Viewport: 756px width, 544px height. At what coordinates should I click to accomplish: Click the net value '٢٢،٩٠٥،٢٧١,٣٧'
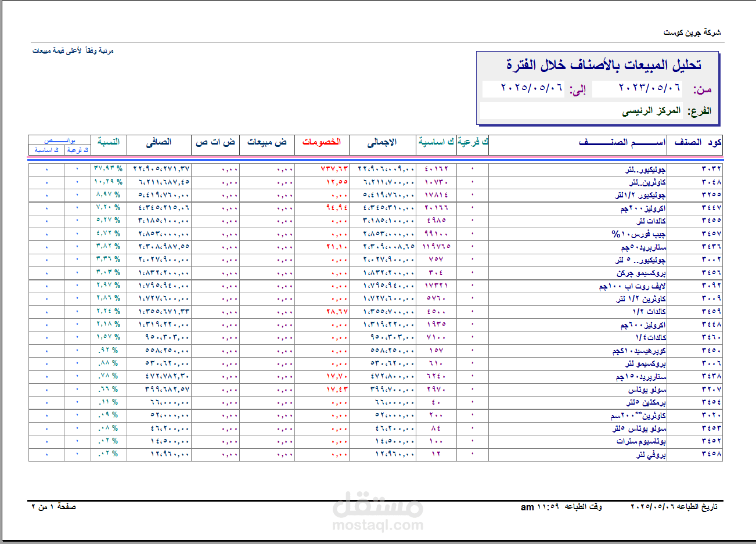point(161,169)
